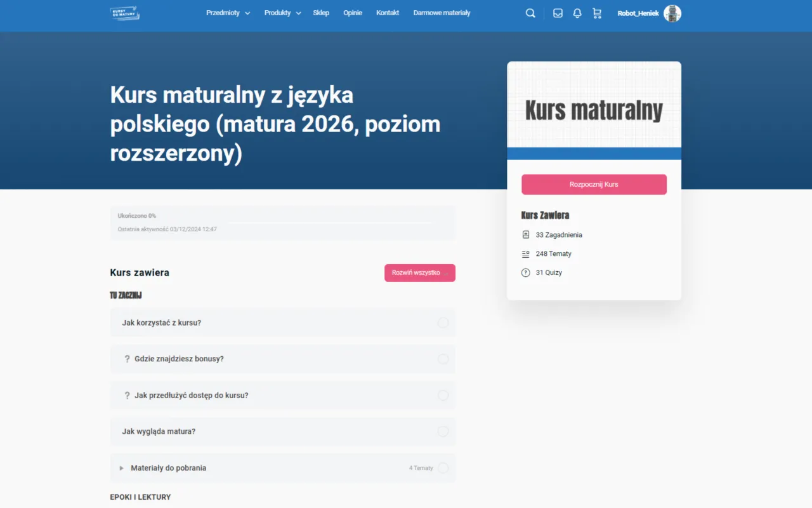
Task: Open the shopping cart icon
Action: click(597, 13)
